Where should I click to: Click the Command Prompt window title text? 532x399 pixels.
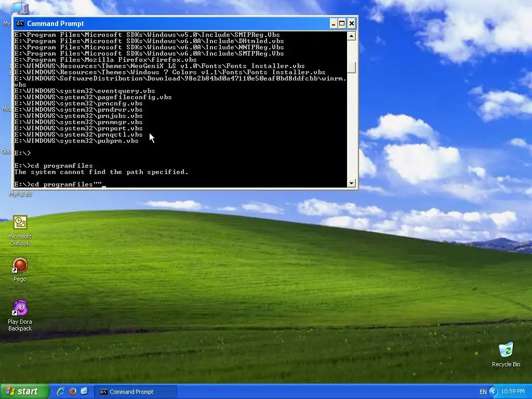pos(55,23)
